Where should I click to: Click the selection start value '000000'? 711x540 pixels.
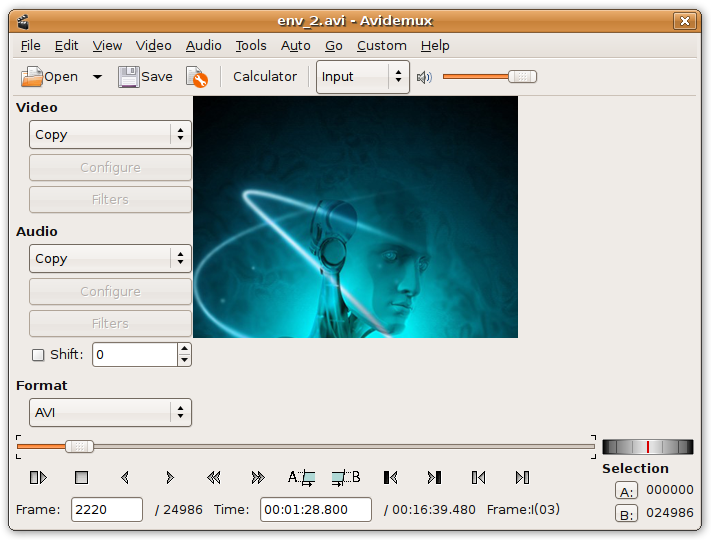pos(670,490)
